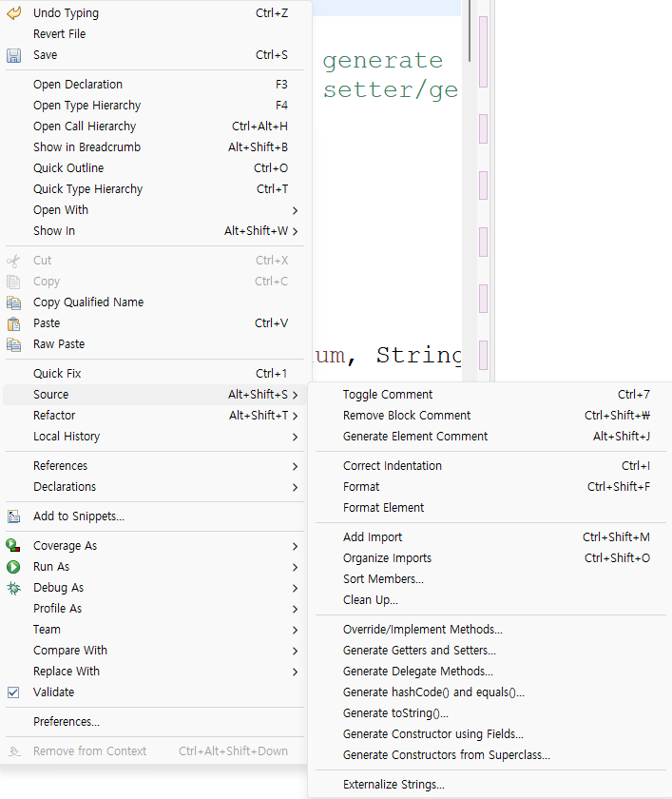Choose Override/Implement Methods…
This screenshot has height=799, width=672.
[490, 630]
